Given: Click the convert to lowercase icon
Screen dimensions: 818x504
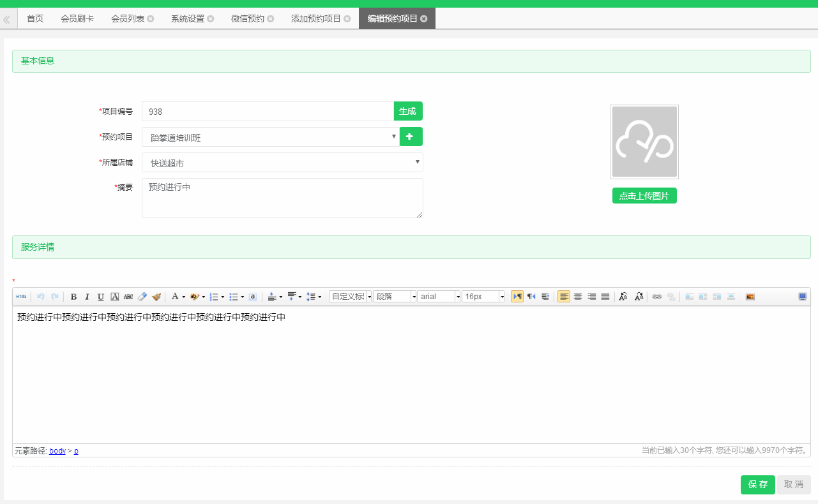Looking at the screenshot, I should coord(639,297).
